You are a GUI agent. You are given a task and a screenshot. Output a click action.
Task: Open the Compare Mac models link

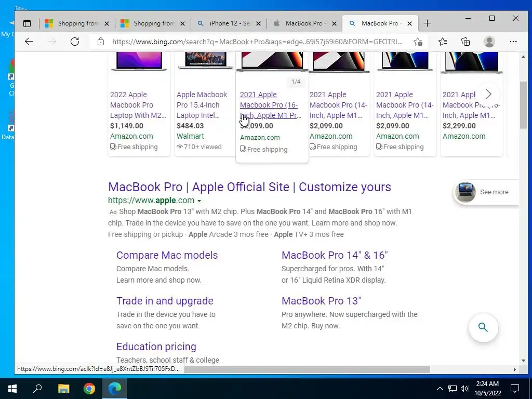click(167, 255)
